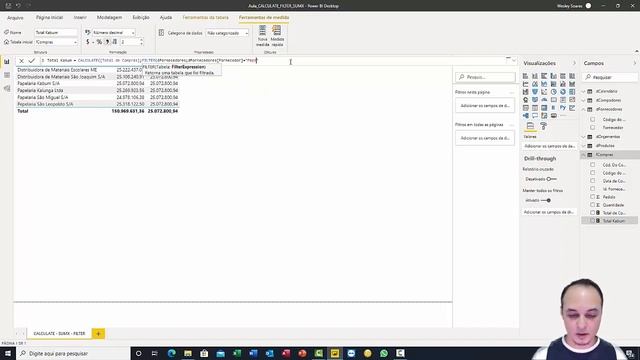The width and height of the screenshot is (640, 360).
Task: Open the Tabela inicial dropdown
Action: coord(56,42)
